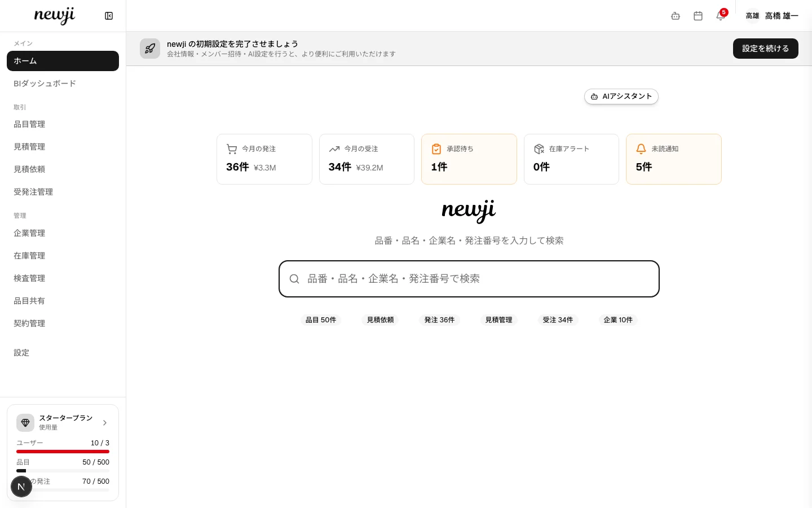Screen dimensions: 812x508
Task: Click the rocket setup icon in the banner
Action: pyautogui.click(x=150, y=49)
